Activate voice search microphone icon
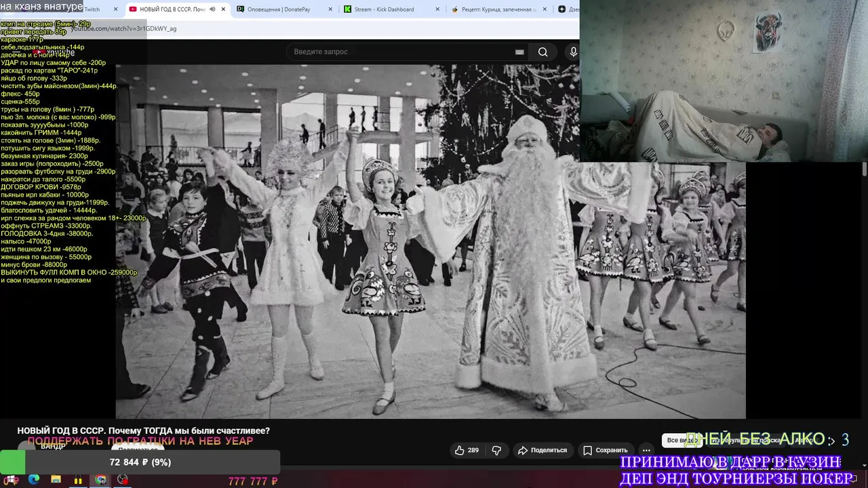The width and height of the screenshot is (868, 488). point(574,52)
